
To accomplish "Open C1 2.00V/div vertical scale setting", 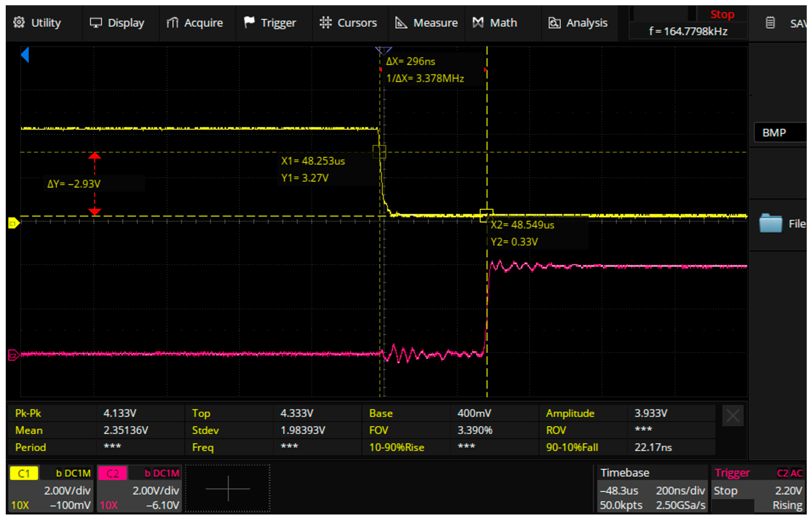I will (x=67, y=490).
